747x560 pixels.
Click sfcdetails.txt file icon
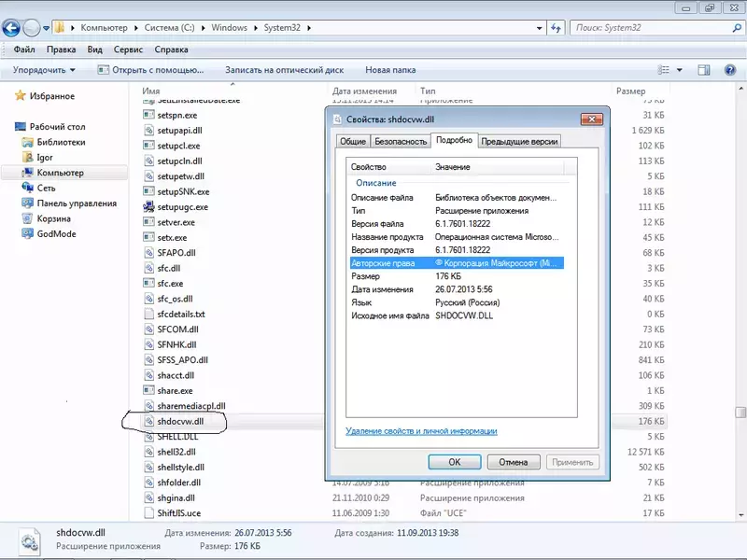coord(148,314)
